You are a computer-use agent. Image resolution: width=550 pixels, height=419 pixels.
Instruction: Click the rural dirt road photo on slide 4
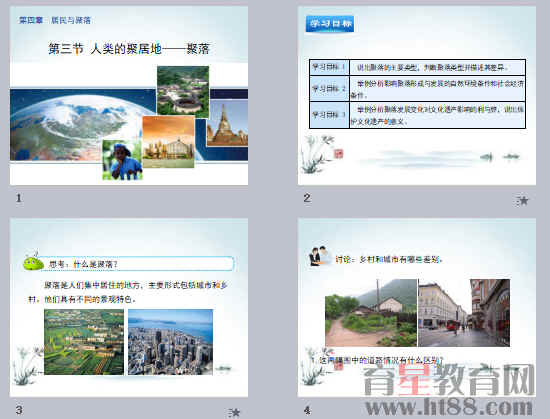point(371,313)
